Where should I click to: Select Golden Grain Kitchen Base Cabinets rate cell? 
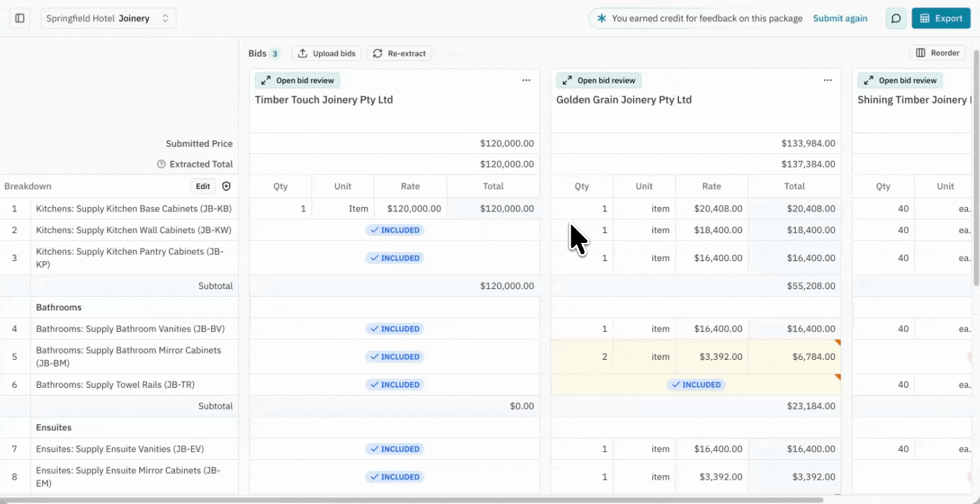click(x=711, y=209)
